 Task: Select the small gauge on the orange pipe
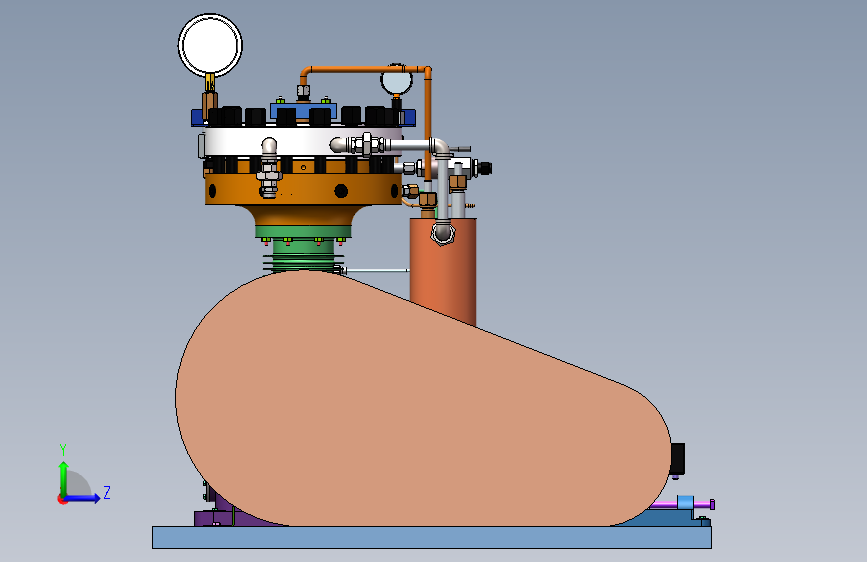coord(396,81)
